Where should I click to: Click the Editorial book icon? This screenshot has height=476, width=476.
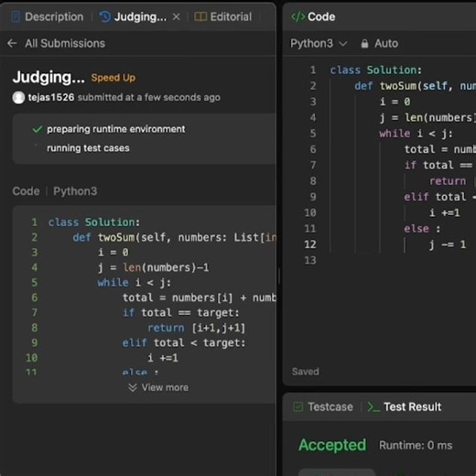(x=200, y=16)
